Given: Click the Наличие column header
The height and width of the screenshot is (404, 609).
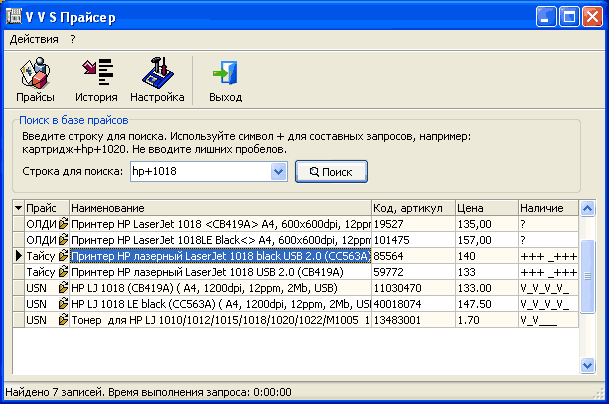Looking at the screenshot, I should [546, 207].
